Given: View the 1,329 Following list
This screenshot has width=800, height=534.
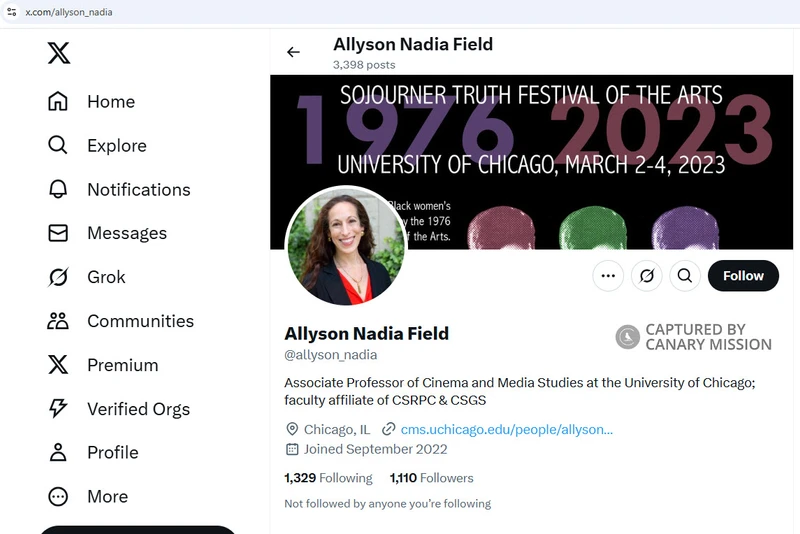Looking at the screenshot, I should point(328,478).
